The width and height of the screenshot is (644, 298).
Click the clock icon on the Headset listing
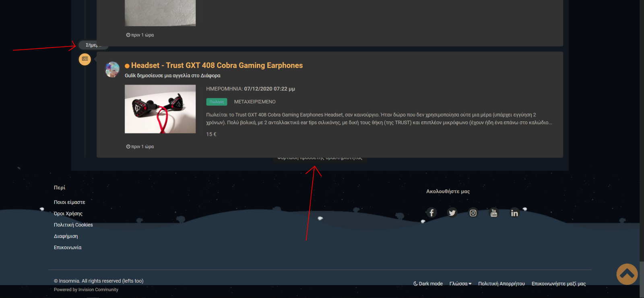click(128, 147)
